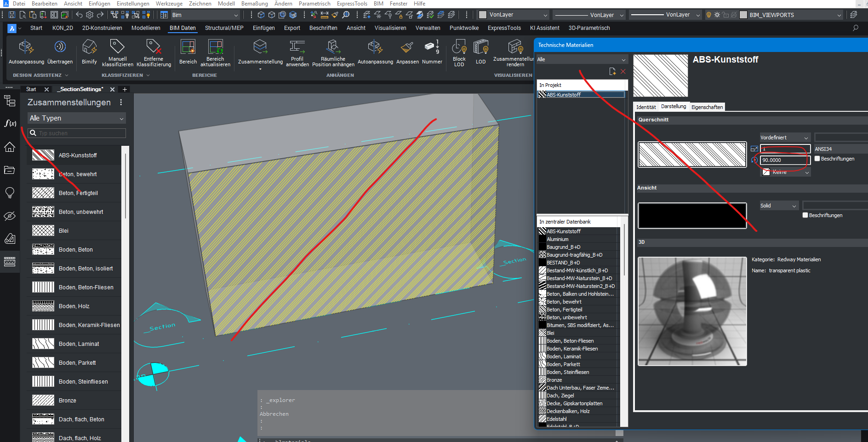This screenshot has width=868, height=442.
Task: Enable Beschriftungen checkbox under Querschnitt
Action: 817,159
